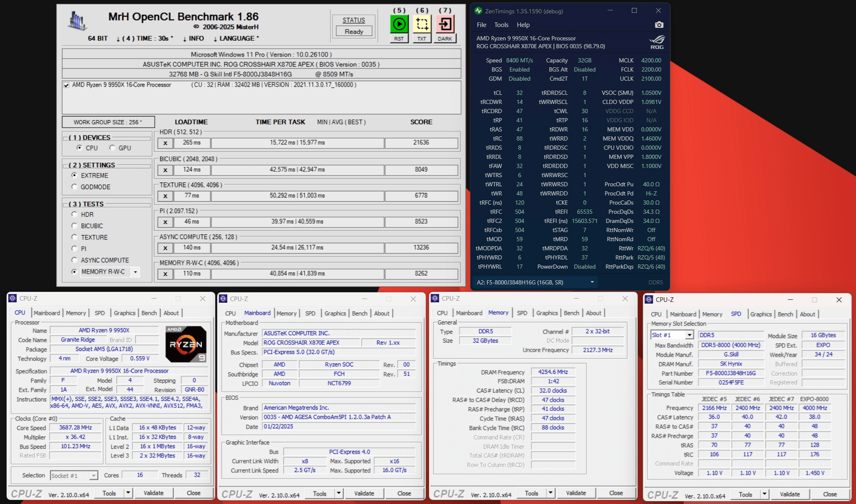
Task: Click the Part Number F5-8000J3848H16G field
Action: 731,373
